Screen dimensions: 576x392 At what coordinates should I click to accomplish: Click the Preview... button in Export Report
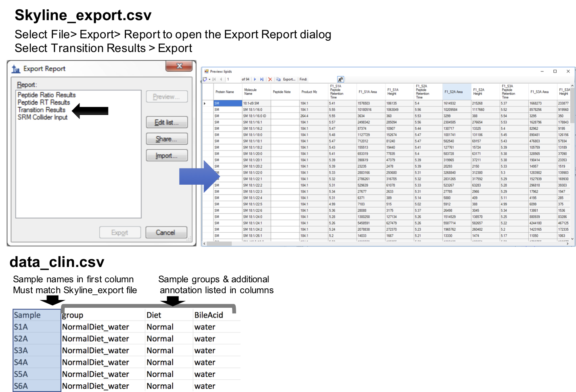(x=167, y=97)
